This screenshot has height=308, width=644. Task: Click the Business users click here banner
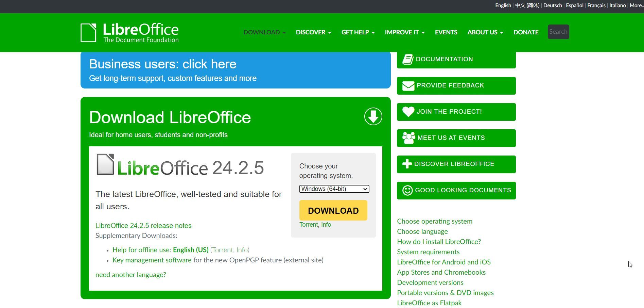(x=236, y=70)
